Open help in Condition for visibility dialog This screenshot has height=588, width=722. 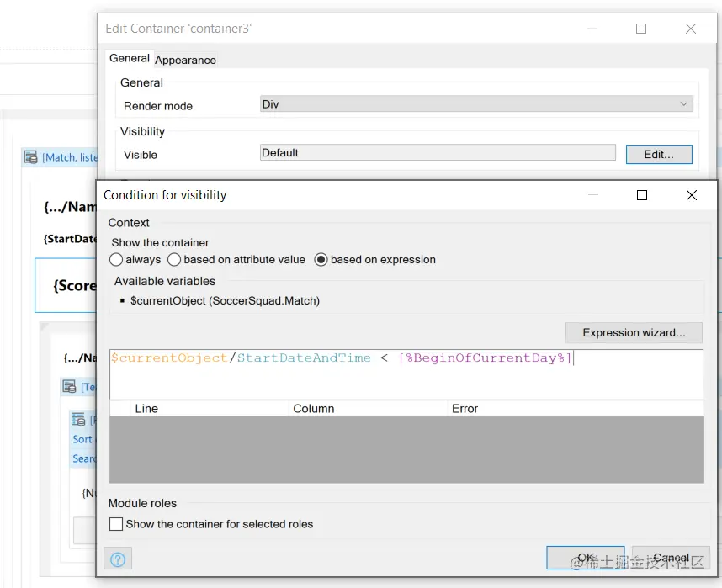tap(118, 559)
